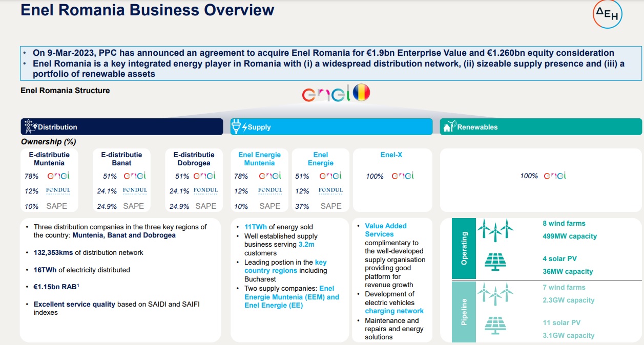Click the 11 solar PV text
Screen dimensions: 644x345
tap(562, 322)
